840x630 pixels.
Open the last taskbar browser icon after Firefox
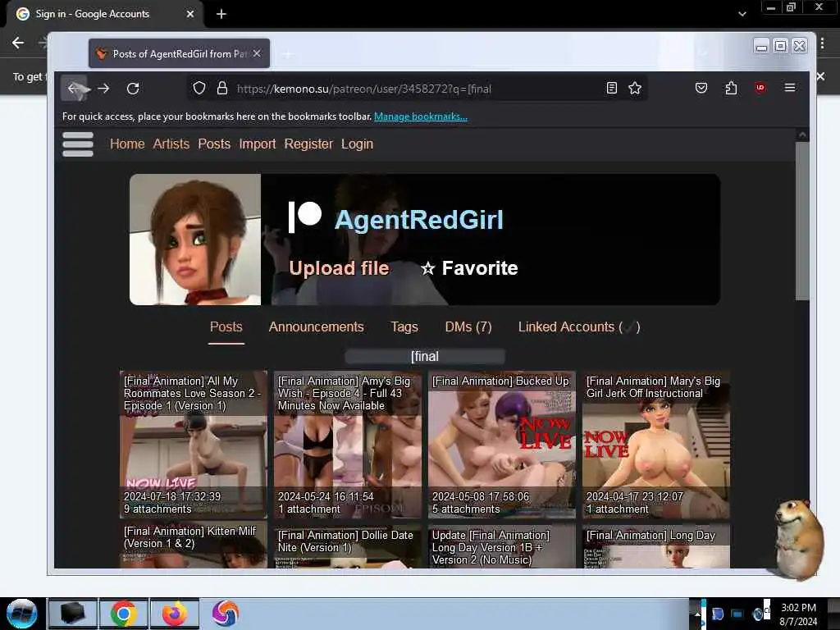(x=225, y=614)
